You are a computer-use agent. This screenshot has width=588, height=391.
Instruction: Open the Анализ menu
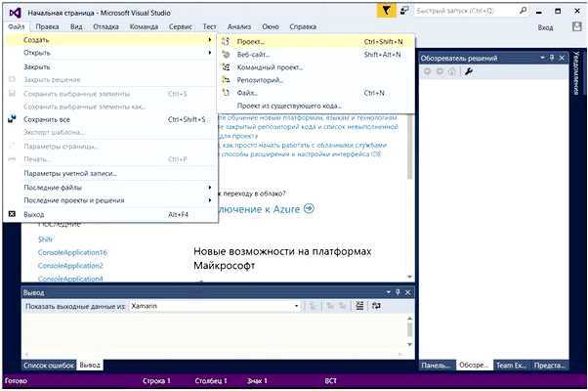pos(239,26)
